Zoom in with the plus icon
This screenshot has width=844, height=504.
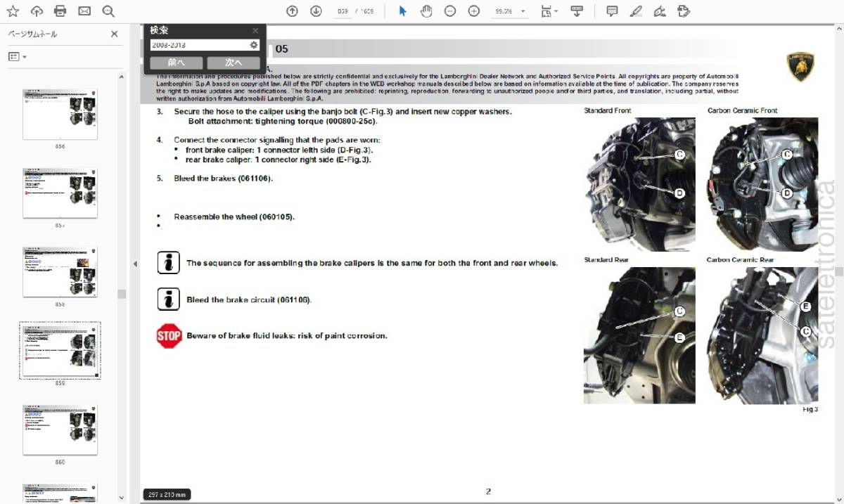pos(474,11)
